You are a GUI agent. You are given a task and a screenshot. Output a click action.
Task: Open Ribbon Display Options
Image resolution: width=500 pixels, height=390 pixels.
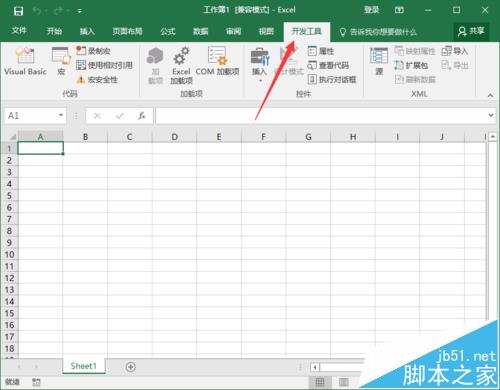[399, 10]
